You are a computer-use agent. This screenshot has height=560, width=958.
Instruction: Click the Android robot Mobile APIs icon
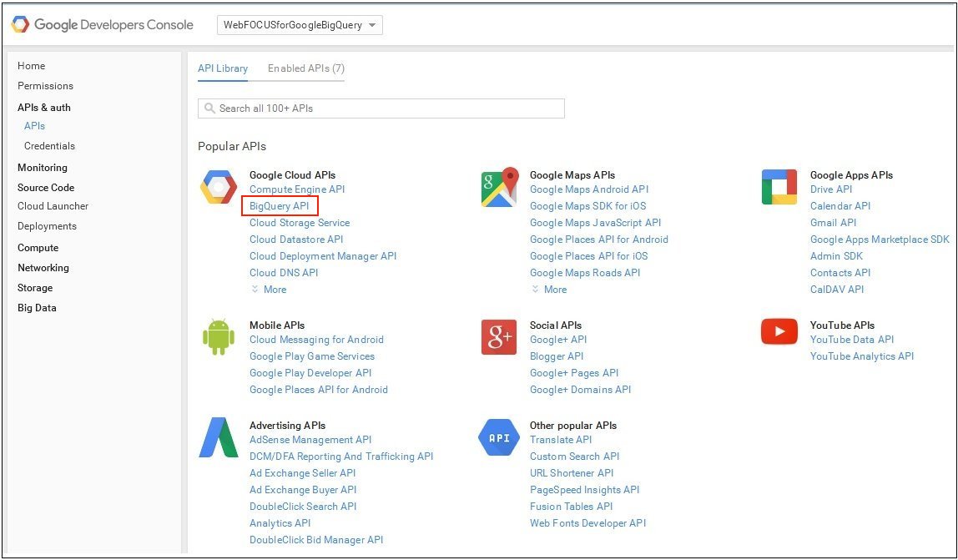coord(219,337)
